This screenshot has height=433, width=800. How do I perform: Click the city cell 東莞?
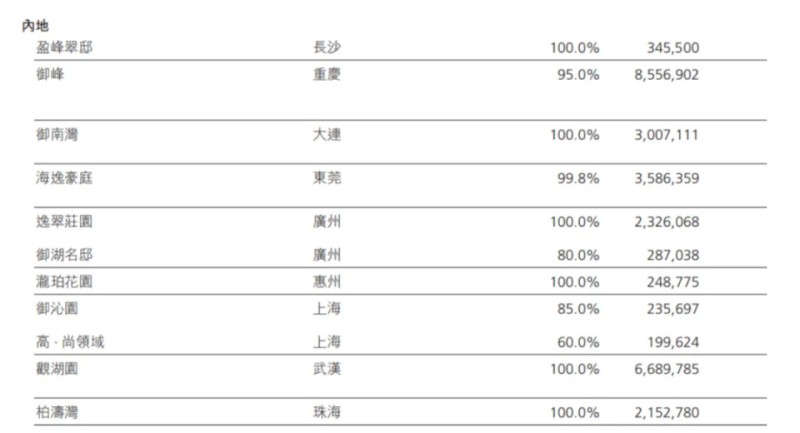327,179
